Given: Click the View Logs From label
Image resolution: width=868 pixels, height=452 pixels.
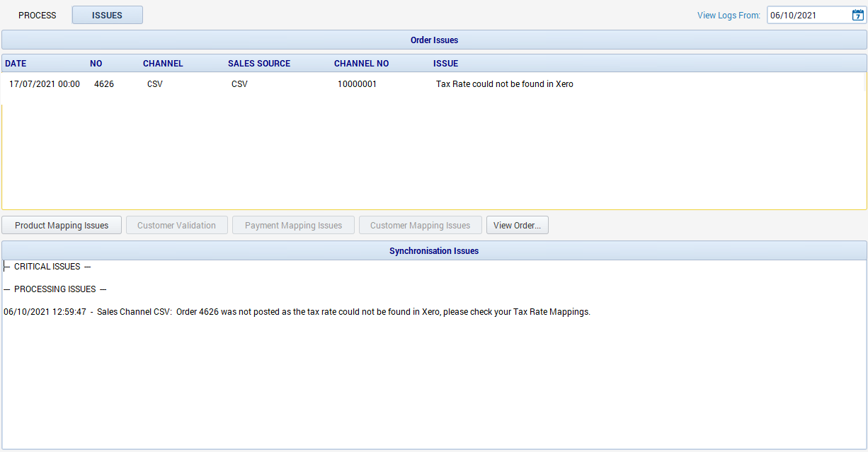Looking at the screenshot, I should click(729, 16).
